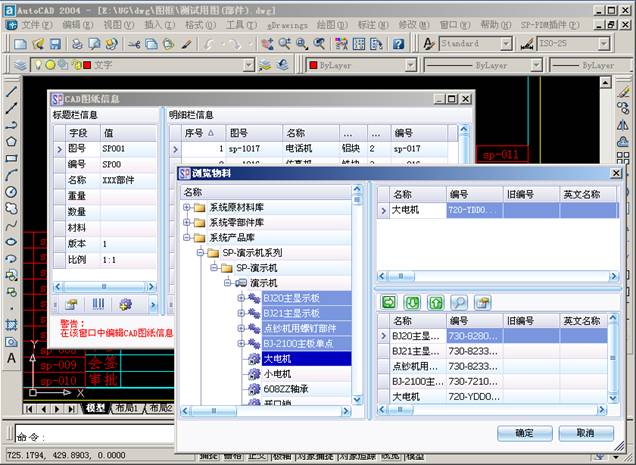Click the 取消 button
This screenshot has width=636, height=465.
(x=586, y=433)
